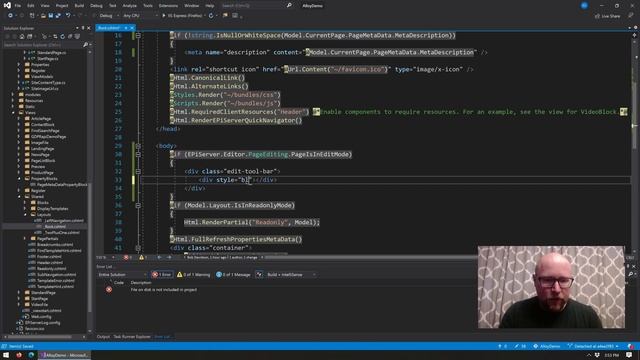Click the browser refresh icon in toolbar
Image resolution: width=640 pixels, height=360 pixels.
tap(211, 16)
